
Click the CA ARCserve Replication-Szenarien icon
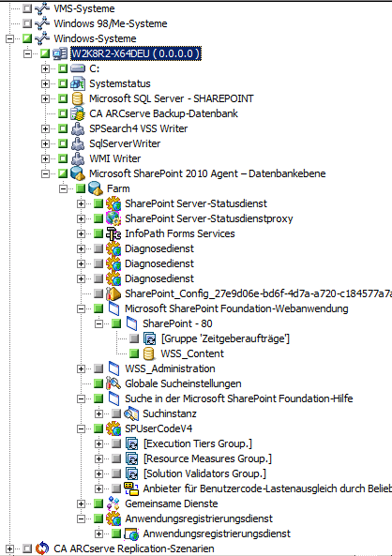tap(42, 548)
